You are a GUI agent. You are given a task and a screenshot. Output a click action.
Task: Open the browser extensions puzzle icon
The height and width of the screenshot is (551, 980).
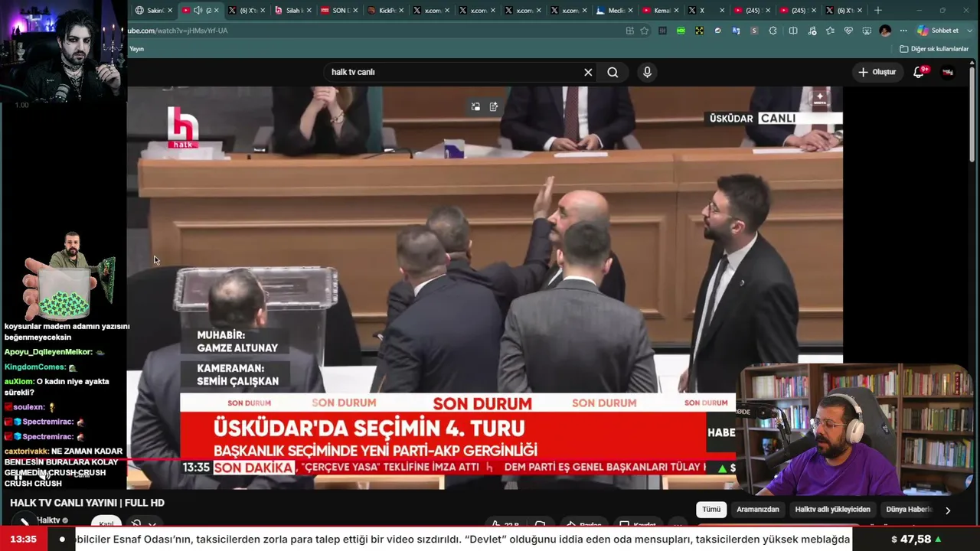[773, 31]
